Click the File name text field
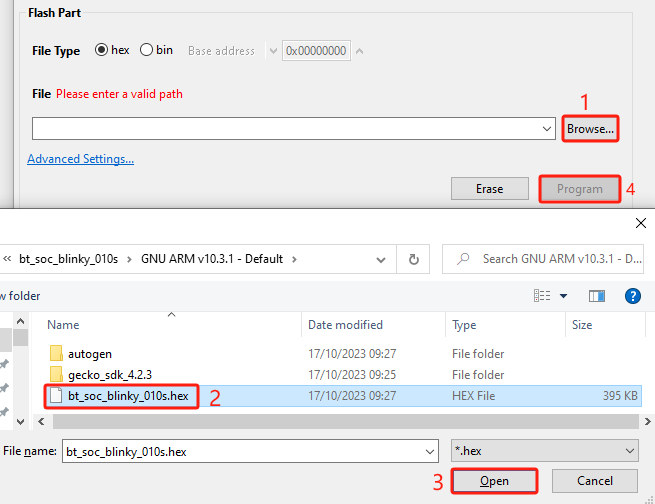The image size is (655, 504). point(240,451)
